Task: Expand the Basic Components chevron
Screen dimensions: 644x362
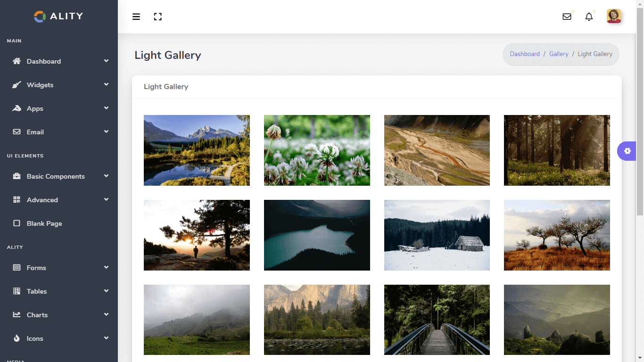Action: point(106,176)
